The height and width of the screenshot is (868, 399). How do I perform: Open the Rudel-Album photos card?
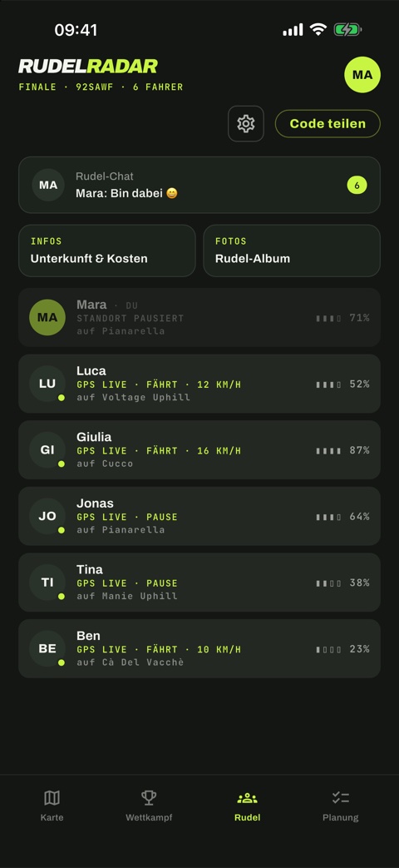click(292, 250)
